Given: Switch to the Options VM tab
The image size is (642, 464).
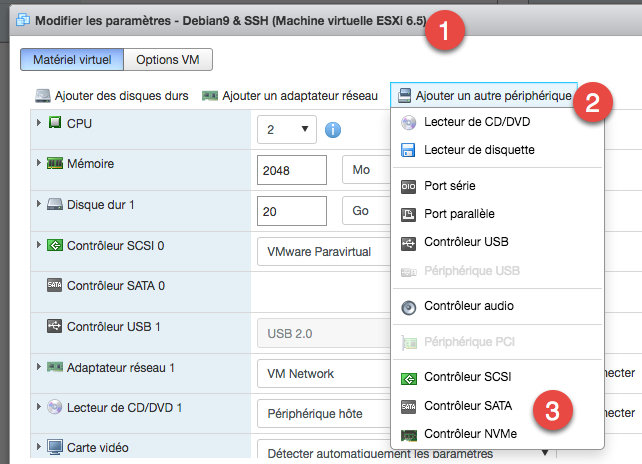Looking at the screenshot, I should click(168, 60).
